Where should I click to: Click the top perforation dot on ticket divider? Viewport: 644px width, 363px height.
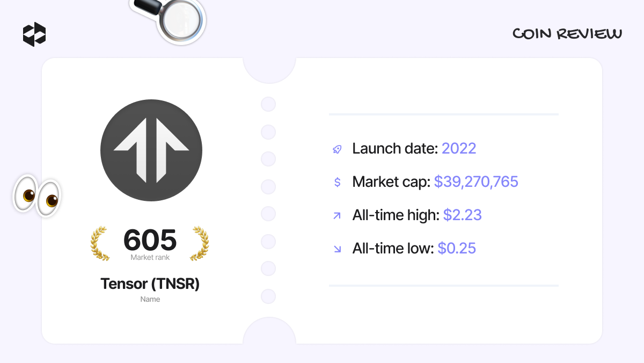pos(268,104)
